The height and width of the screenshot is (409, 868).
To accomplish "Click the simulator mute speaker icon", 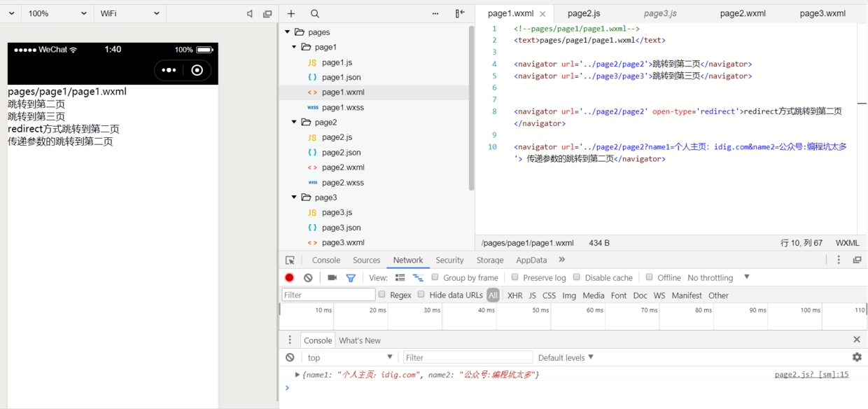I will 250,13.
